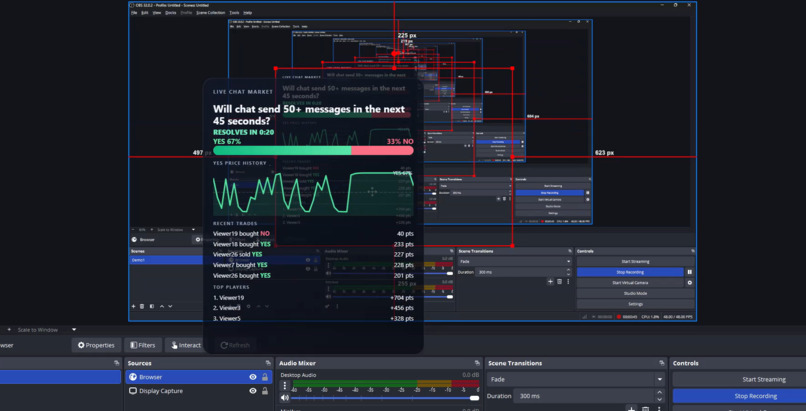This screenshot has width=806, height=411.
Task: Click add scene plus icon in previewed OBS
Action: [x=133, y=306]
